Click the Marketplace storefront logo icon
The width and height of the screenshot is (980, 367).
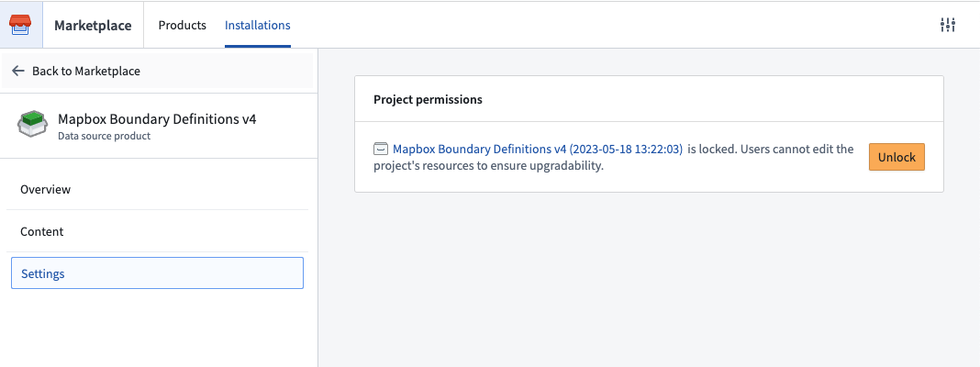(20, 25)
